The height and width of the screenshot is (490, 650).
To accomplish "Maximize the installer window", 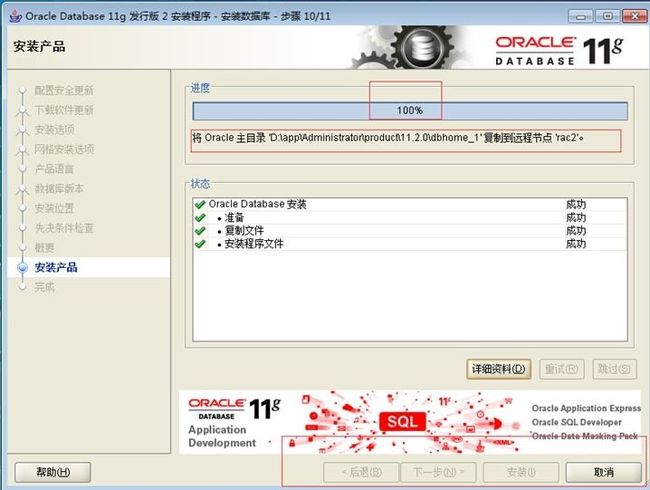I will pos(607,16).
